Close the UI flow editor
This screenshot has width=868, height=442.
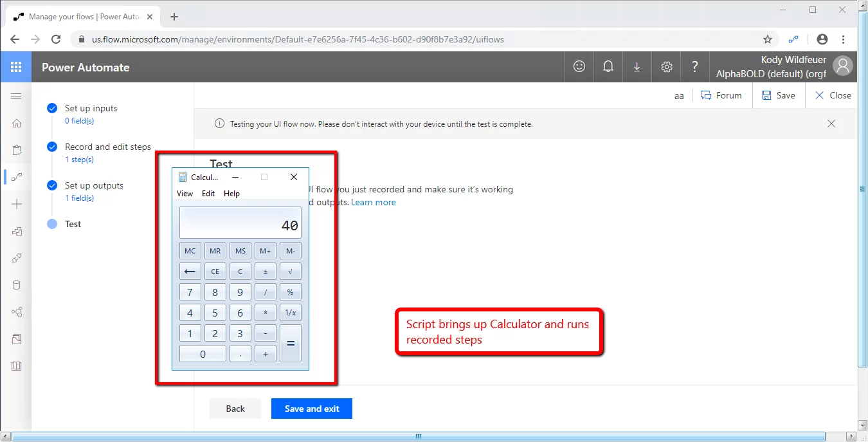click(833, 95)
